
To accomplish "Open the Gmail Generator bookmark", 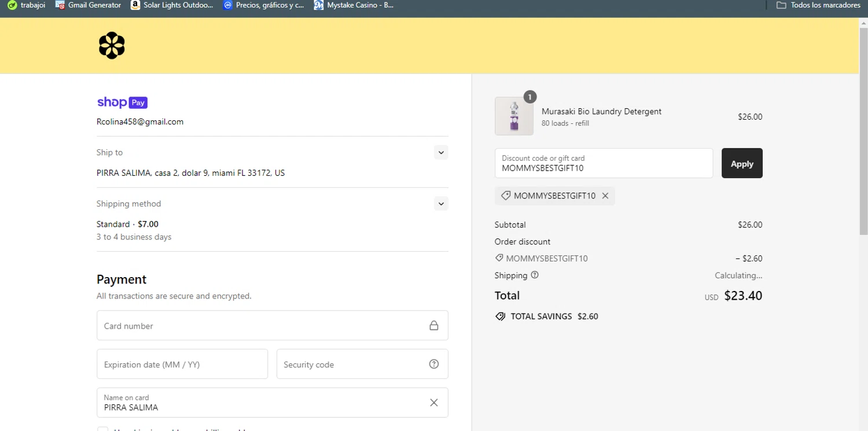I will [88, 5].
